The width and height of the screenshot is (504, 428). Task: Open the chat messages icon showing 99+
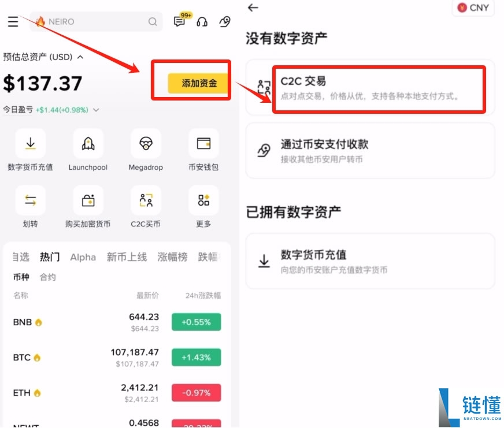point(179,21)
